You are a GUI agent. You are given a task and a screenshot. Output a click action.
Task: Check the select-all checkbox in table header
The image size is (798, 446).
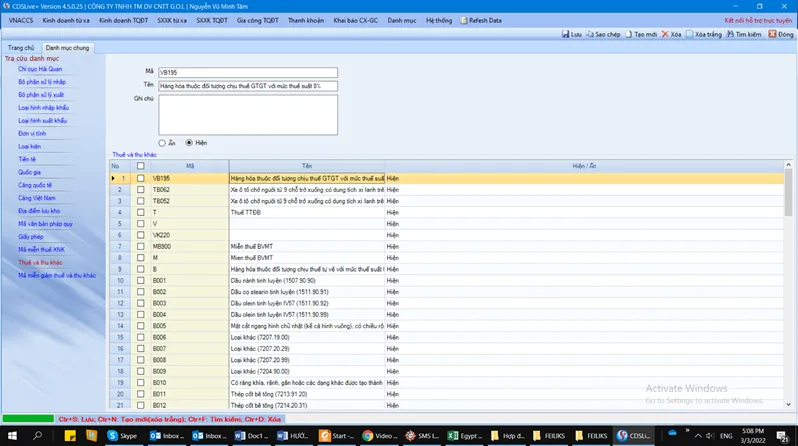(140, 166)
